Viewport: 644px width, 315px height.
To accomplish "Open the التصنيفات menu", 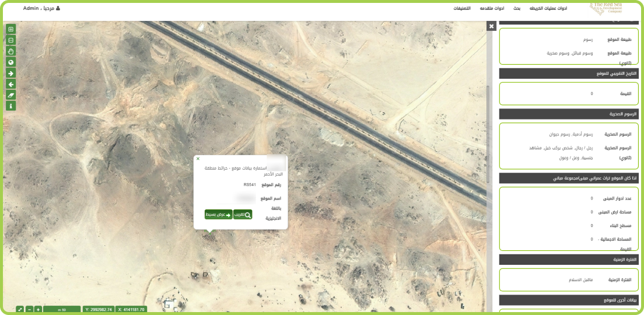I will 462,9.
